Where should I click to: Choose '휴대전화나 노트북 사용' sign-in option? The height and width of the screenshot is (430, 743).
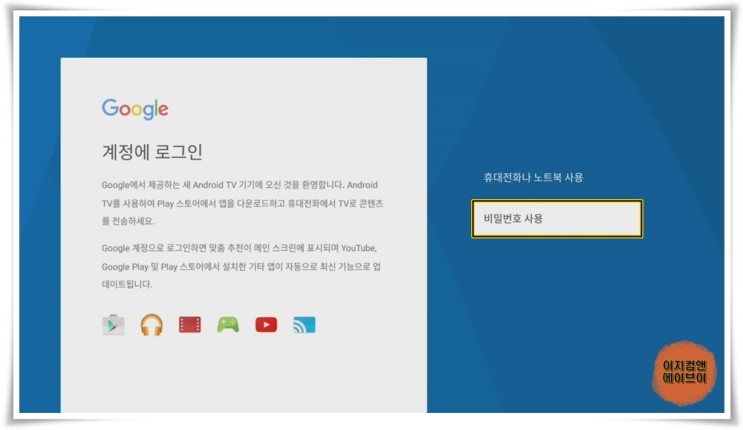pos(533,177)
